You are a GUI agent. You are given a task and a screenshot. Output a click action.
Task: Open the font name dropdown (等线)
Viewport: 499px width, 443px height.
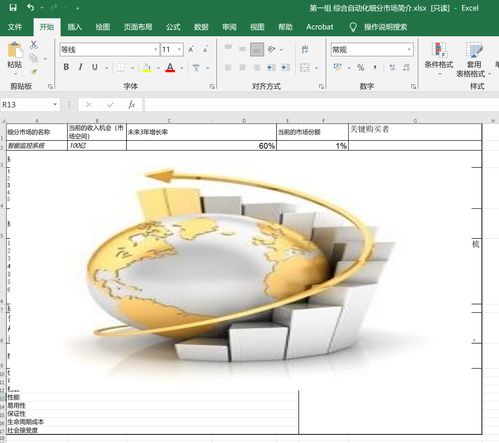coord(109,50)
